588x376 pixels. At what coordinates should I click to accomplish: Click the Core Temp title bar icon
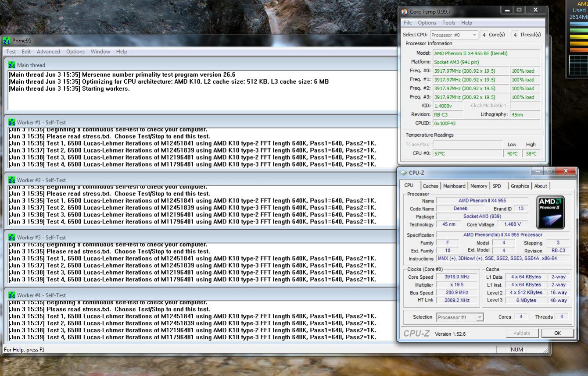coord(404,11)
